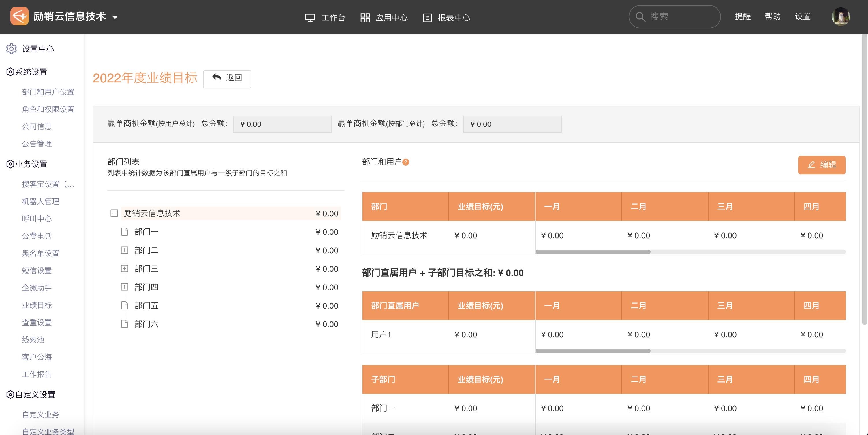Click the orange 编辑 button

point(821,165)
